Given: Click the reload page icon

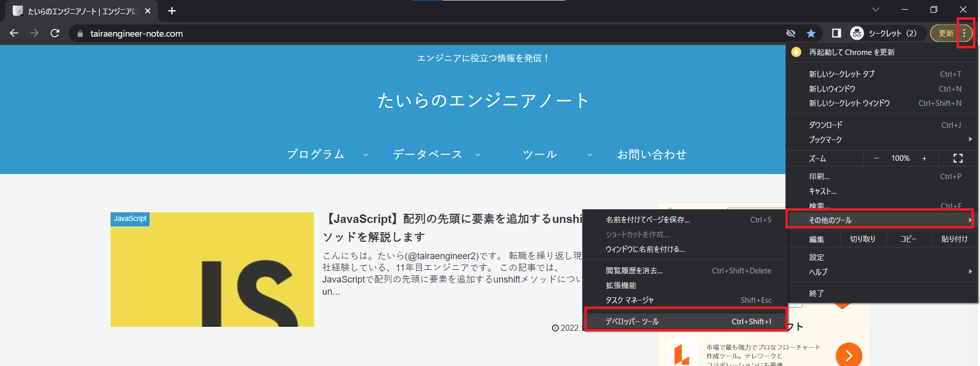Looking at the screenshot, I should (55, 34).
